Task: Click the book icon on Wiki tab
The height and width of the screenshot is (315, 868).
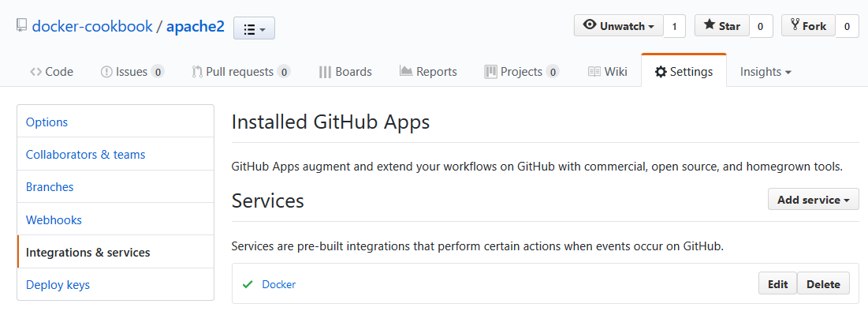Action: 594,72
